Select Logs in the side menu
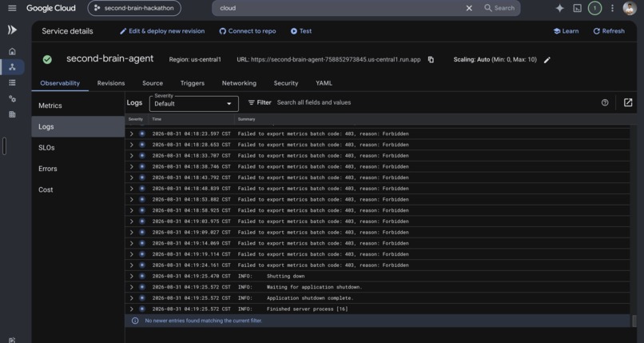644x343 pixels. [x=78, y=126]
